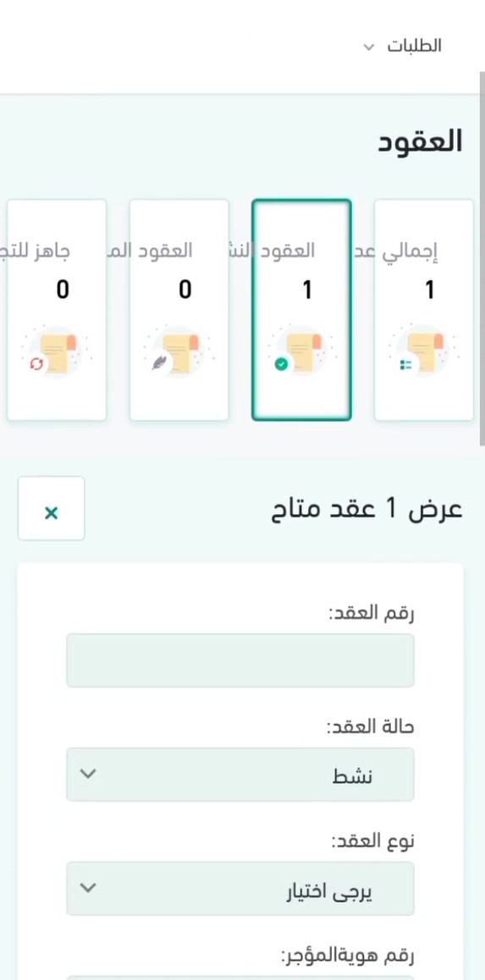Screen dimensions: 485x980
Task: Open the نوع العقد dropdown
Action: (240, 889)
